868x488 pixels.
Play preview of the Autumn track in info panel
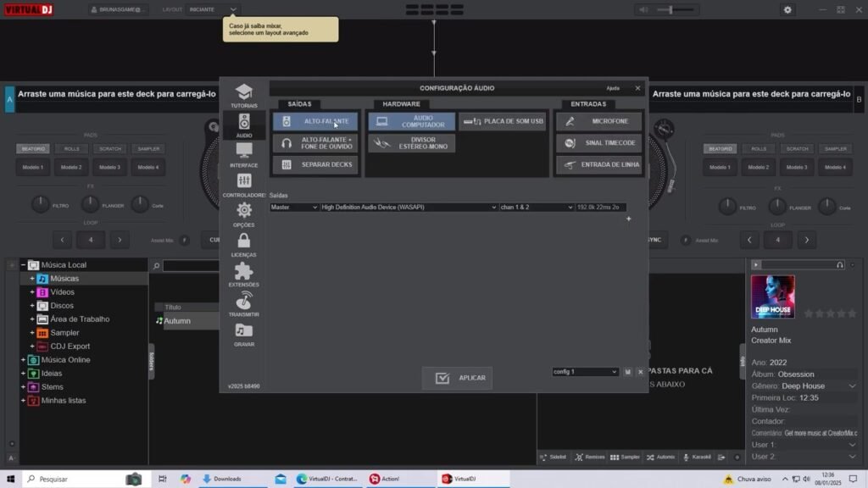pos(756,265)
